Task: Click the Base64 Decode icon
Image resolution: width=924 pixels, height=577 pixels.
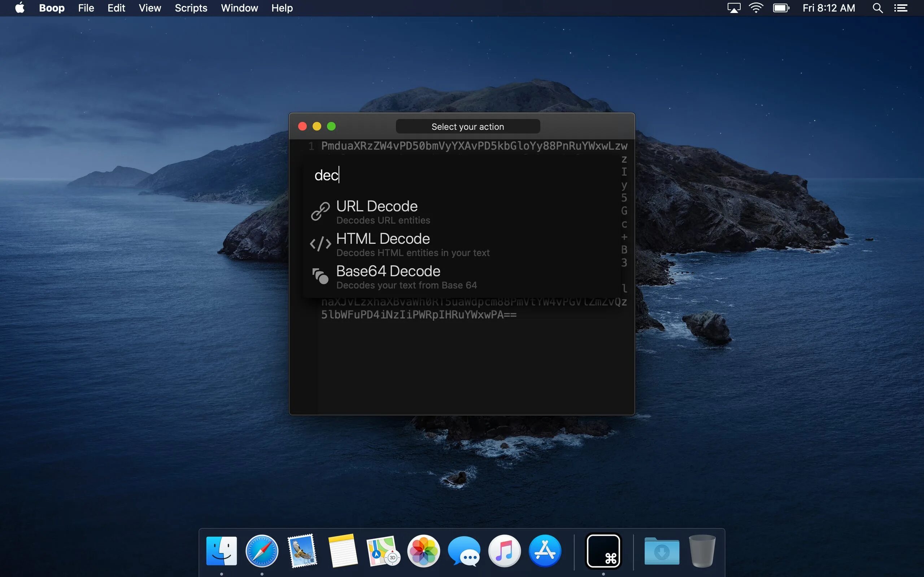Action: tap(320, 276)
